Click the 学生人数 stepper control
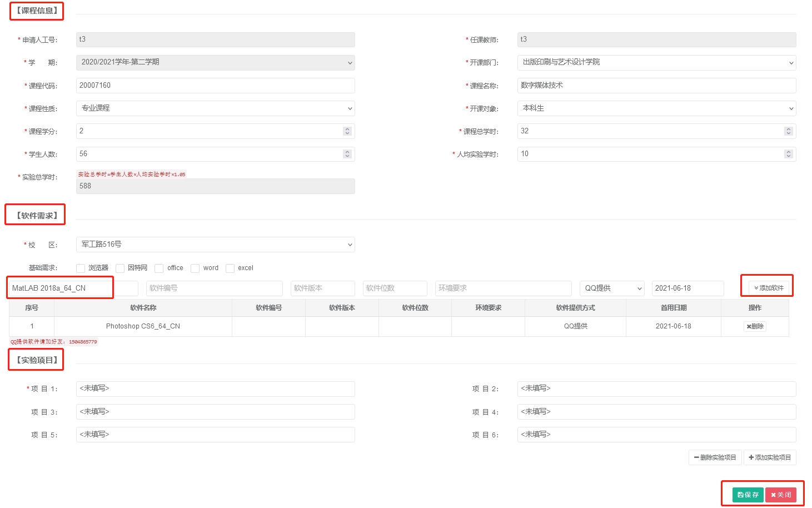 (x=347, y=154)
